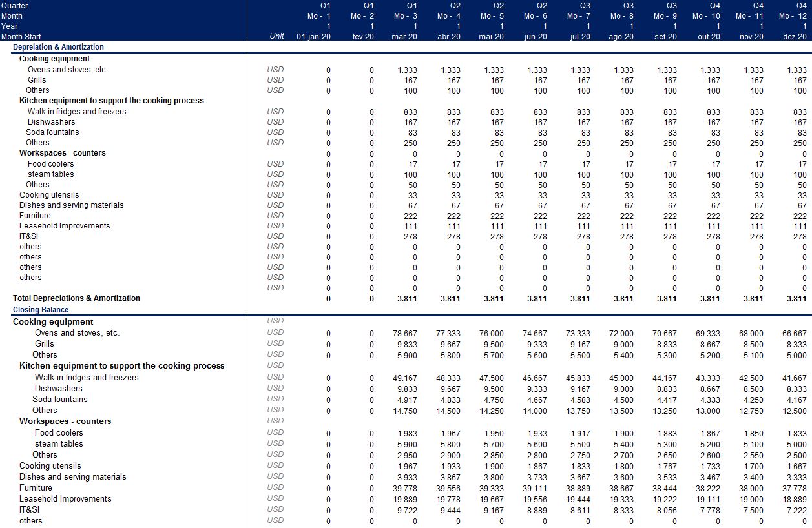Select total 3.811 in the mar-20 column
The image size is (812, 528).
(x=407, y=299)
